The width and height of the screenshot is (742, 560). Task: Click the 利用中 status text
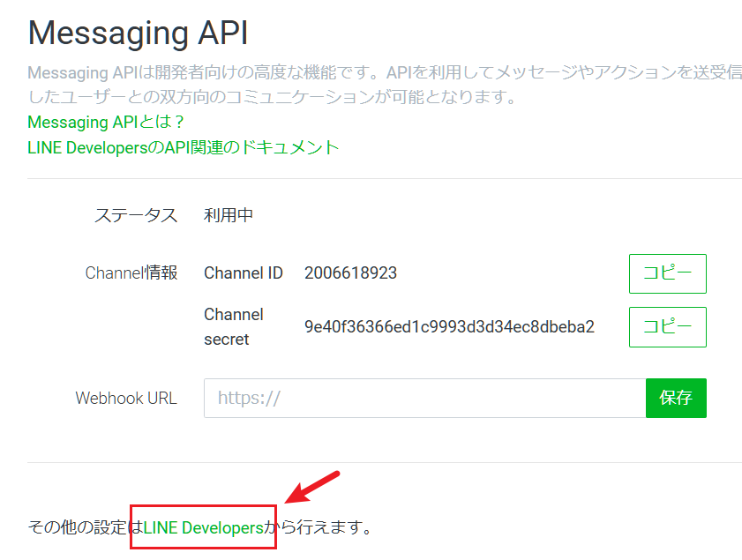tap(229, 213)
